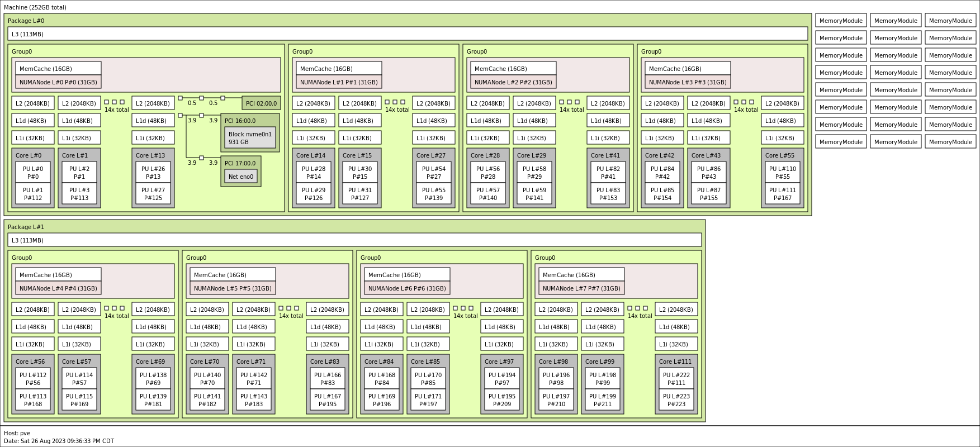This screenshot has height=447, width=980.
Task: Click the "Host: pve" line
Action: [x=17, y=434]
